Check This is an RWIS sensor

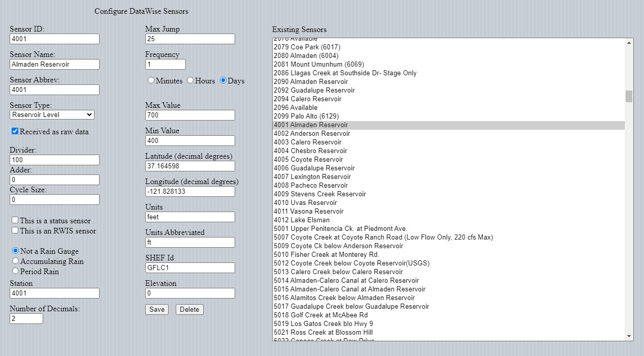tap(15, 230)
